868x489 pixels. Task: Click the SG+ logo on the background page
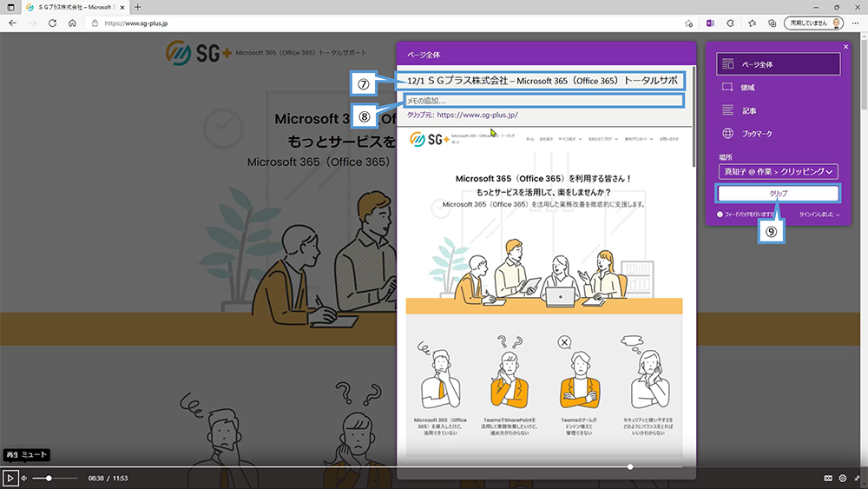[x=198, y=53]
